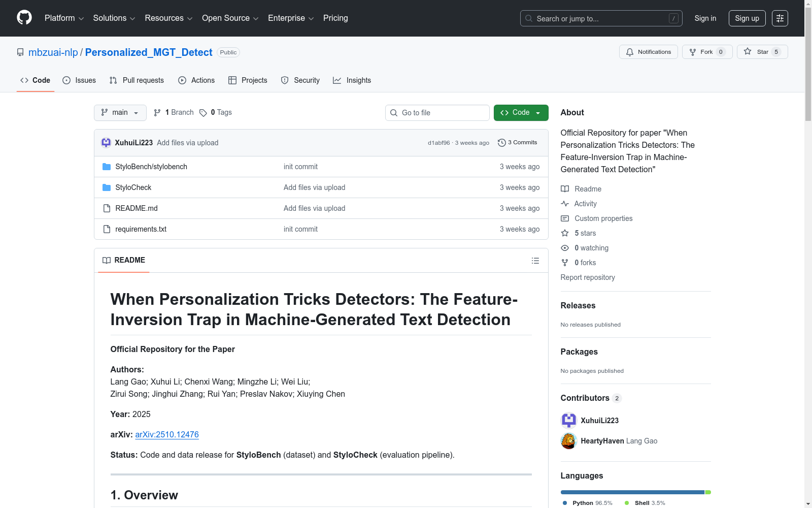Open appearance settings icon in header
Viewport: 812px width, 508px height.
780,18
